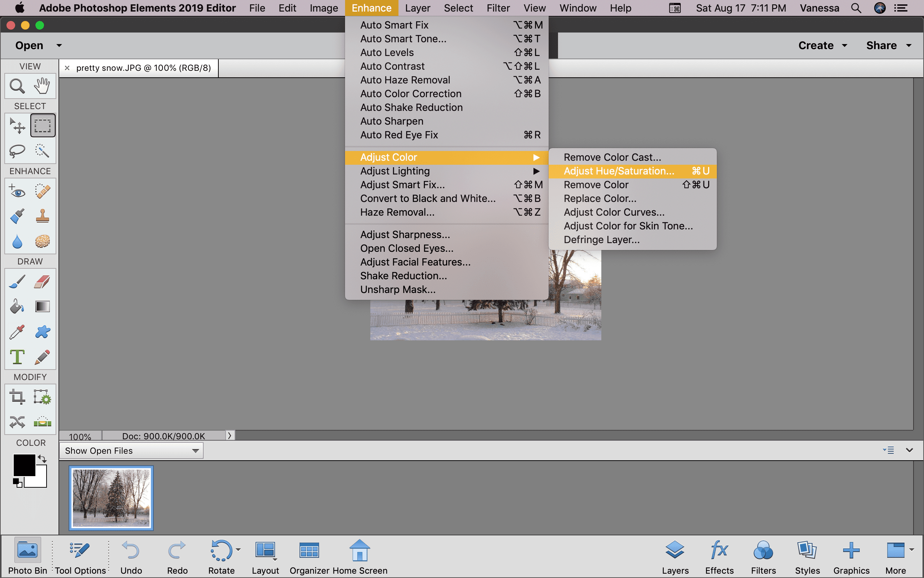Select the Rectangular Marquee tool
Viewport: 924px width, 578px height.
42,125
